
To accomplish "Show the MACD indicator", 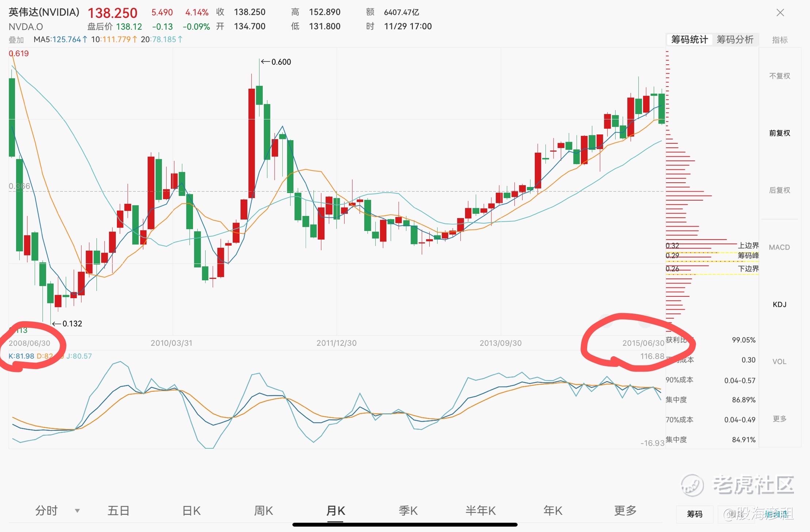I will (x=779, y=247).
